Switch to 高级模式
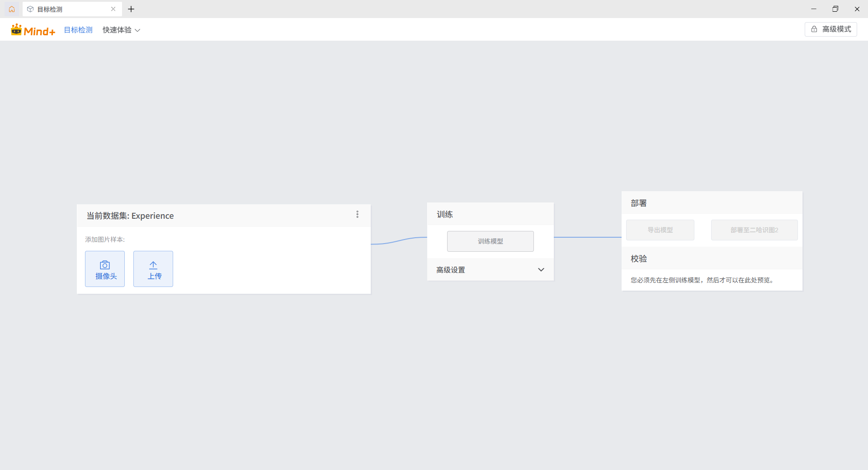 point(831,29)
